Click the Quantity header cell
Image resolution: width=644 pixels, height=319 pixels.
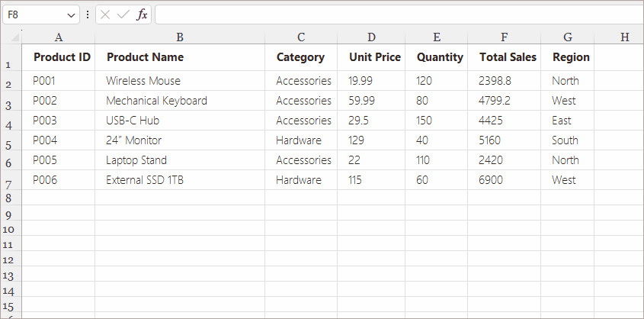[437, 57]
